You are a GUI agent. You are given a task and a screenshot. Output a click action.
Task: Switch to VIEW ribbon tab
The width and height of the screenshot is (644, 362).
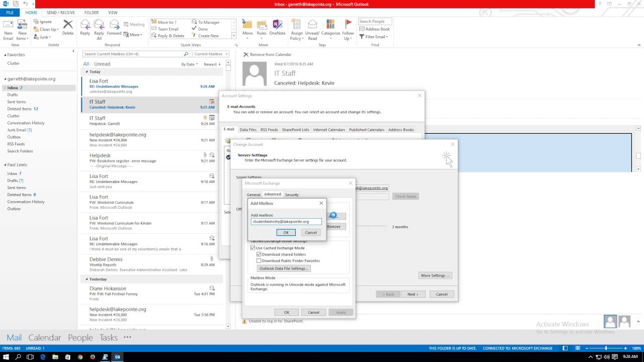coord(113,13)
